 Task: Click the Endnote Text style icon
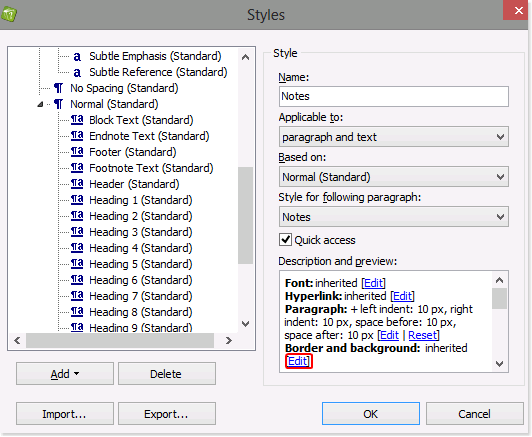pos(77,136)
